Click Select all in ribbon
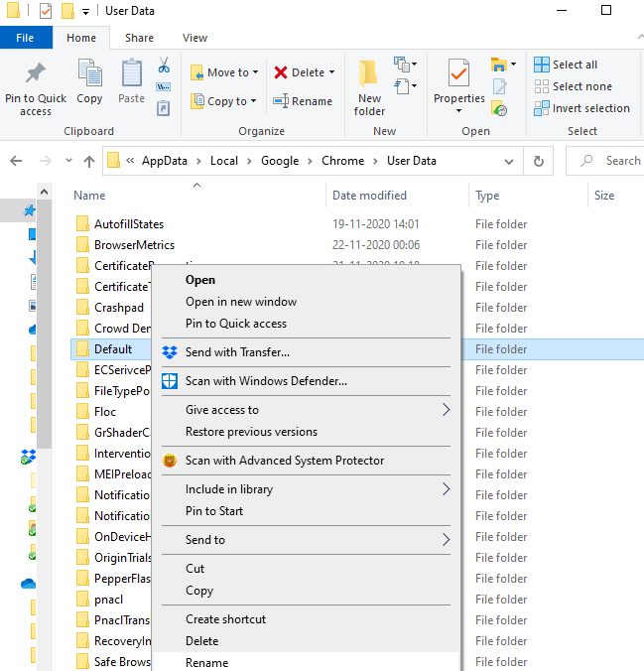644x671 pixels. [x=566, y=65]
